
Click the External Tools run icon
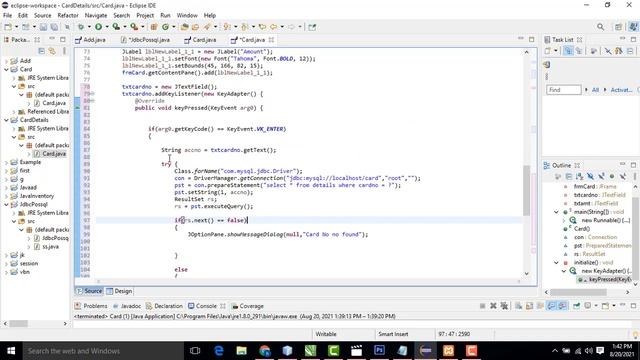click(134, 27)
